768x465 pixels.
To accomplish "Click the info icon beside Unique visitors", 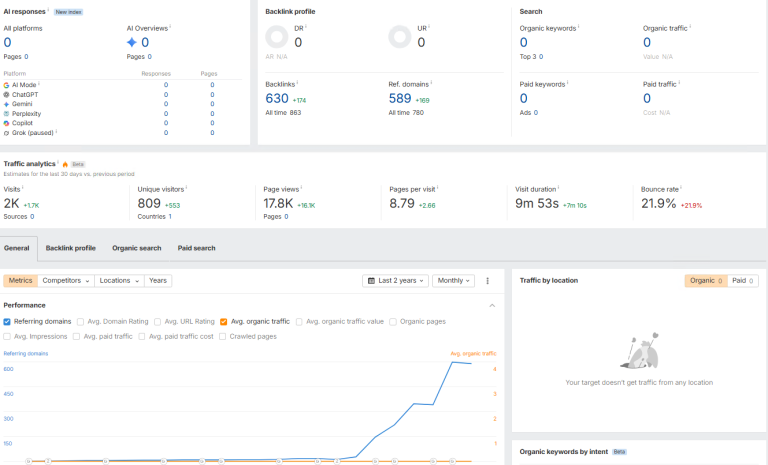I will [x=186, y=188].
